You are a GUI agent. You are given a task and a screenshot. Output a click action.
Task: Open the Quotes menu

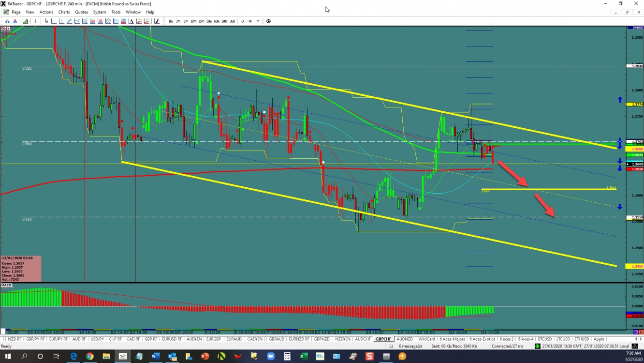click(82, 12)
